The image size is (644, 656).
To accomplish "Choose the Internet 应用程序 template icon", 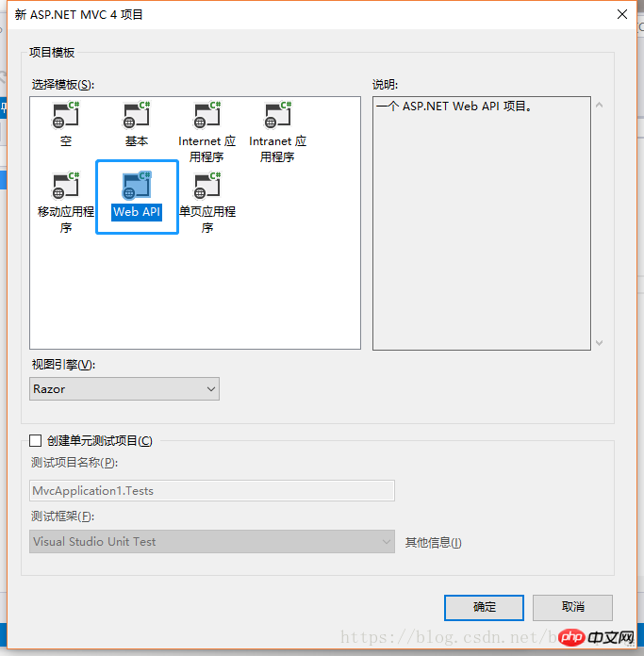I will [207, 115].
